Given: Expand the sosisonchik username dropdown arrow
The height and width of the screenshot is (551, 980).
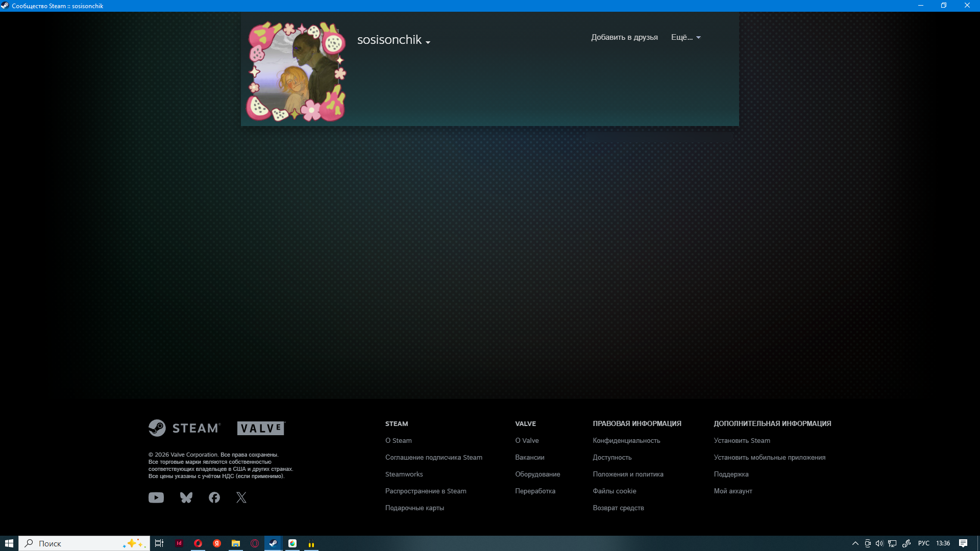Looking at the screenshot, I should coord(428,42).
